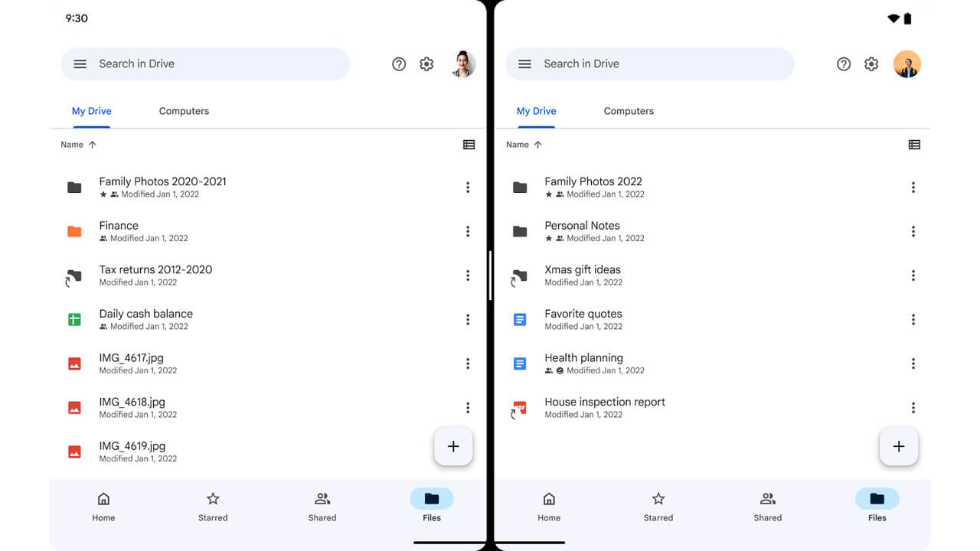The height and width of the screenshot is (551, 980).
Task: Open the help icon in left Drive pane
Action: click(x=399, y=64)
